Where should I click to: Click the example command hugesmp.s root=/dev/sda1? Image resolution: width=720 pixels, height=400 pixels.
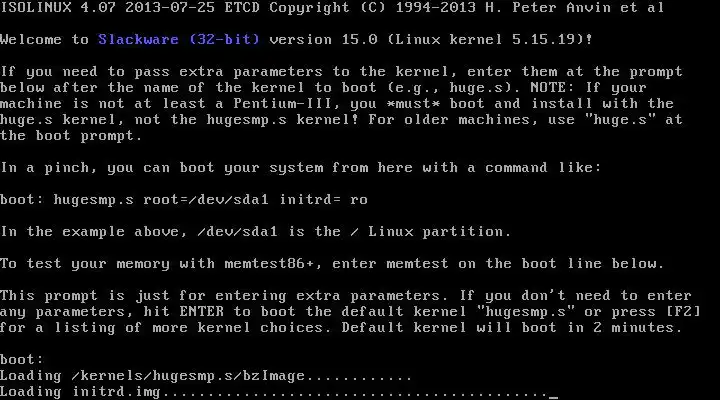[x=161, y=200]
